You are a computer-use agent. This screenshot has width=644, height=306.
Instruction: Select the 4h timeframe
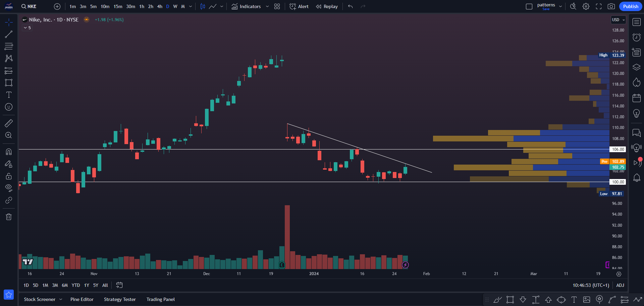click(160, 6)
